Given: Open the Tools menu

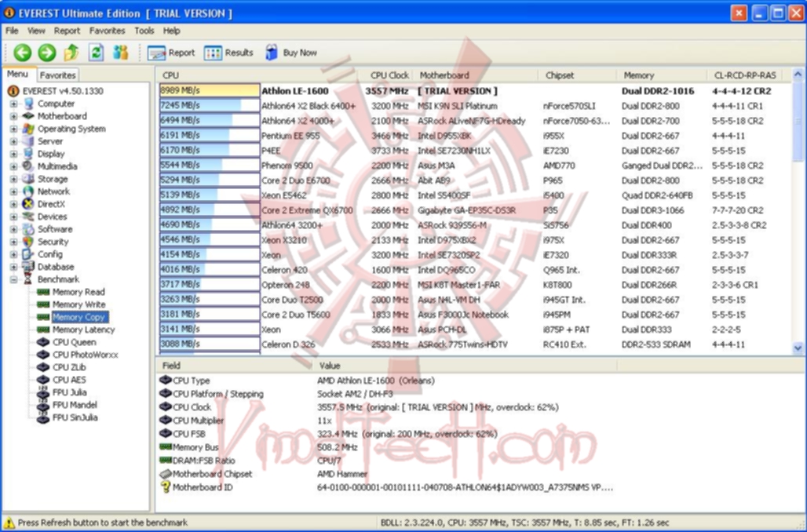Looking at the screenshot, I should point(144,31).
